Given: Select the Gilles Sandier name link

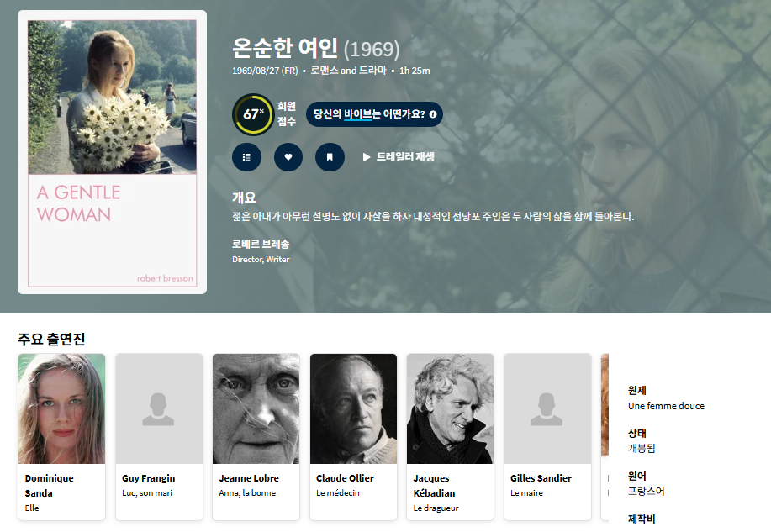Looking at the screenshot, I should tap(541, 478).
